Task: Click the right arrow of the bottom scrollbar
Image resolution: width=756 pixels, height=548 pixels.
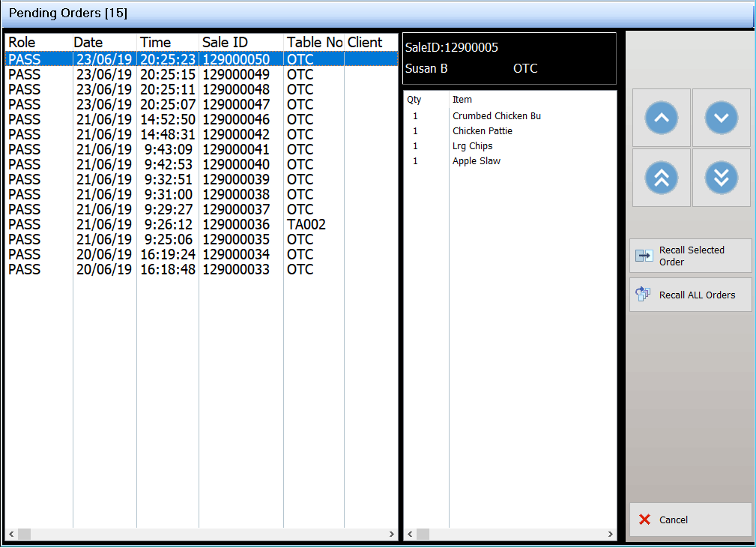Action: click(x=392, y=534)
